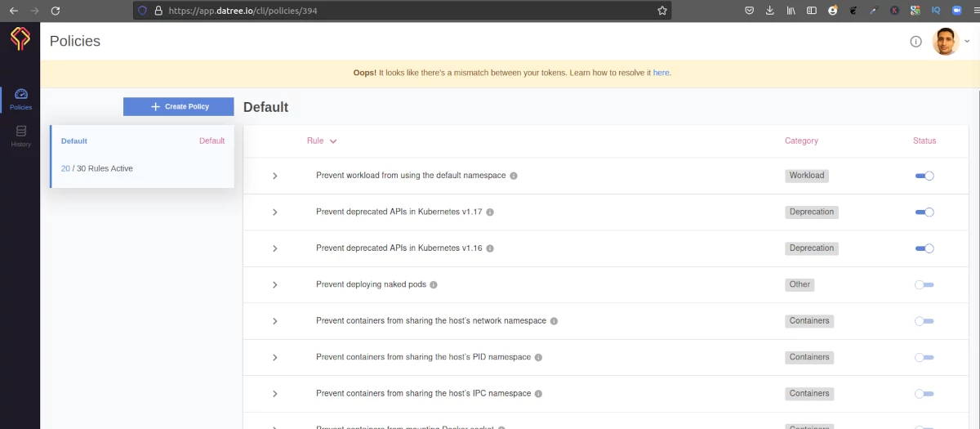Click the Datree logo icon
The width and height of the screenshot is (980, 429).
(20, 40)
